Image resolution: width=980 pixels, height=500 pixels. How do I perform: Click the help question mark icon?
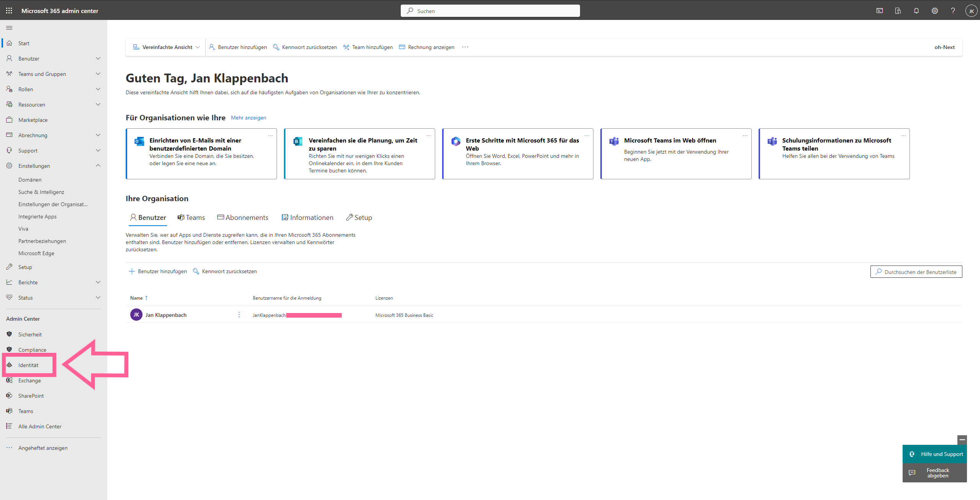pos(953,11)
